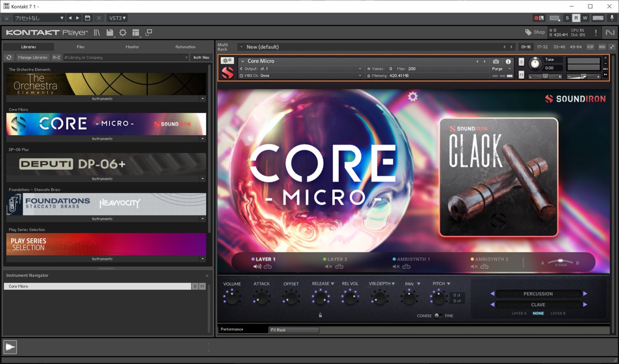Click the Clack instrument artwork thumbnail
Viewport: 619px width, 364px height.
(498, 177)
